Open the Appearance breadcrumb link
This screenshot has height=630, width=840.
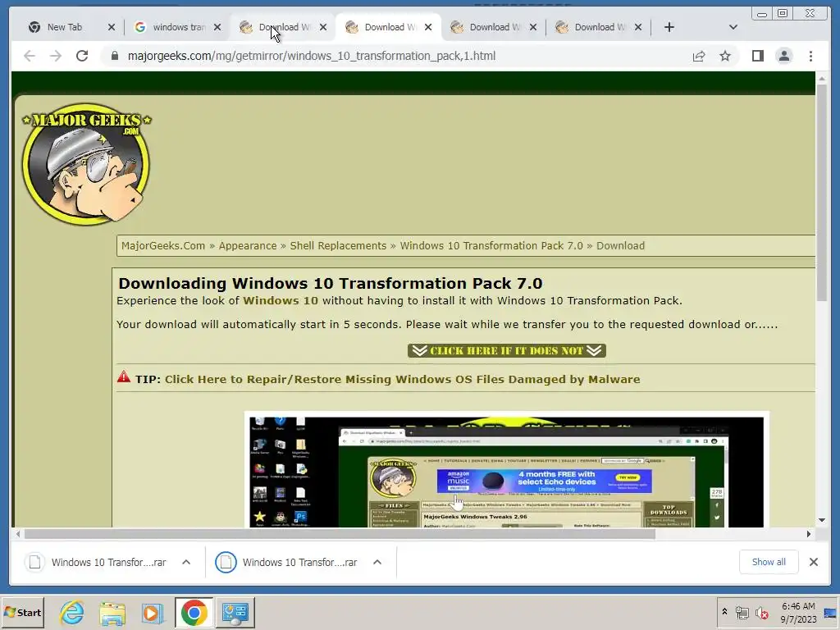248,246
